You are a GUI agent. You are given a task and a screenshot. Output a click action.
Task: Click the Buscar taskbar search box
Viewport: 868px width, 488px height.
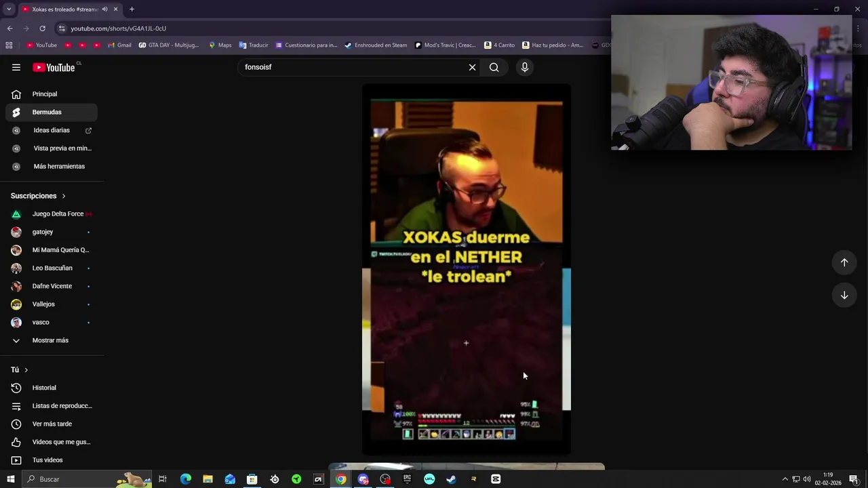(x=88, y=479)
